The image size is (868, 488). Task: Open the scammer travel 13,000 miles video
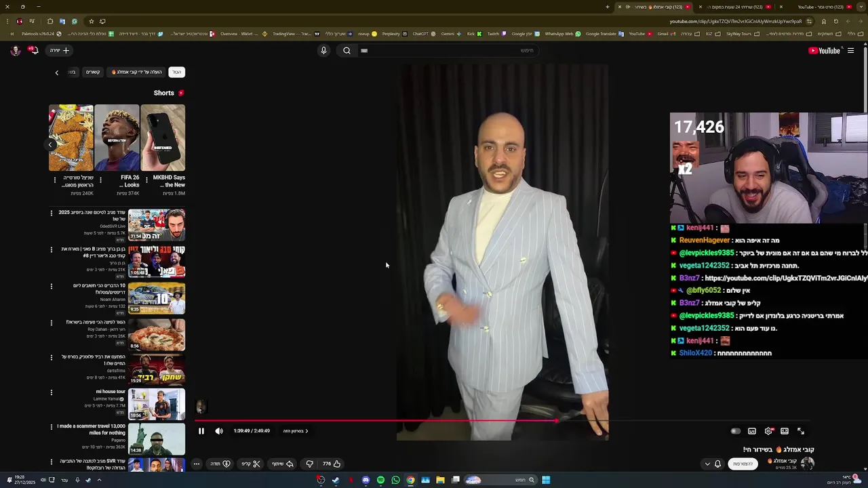[157, 439]
